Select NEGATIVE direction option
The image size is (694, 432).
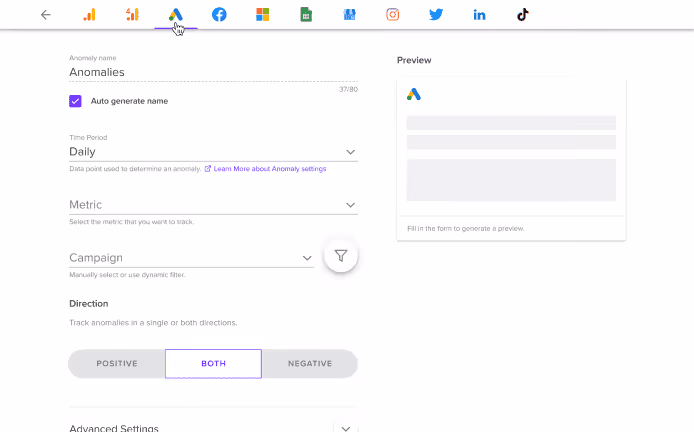coord(310,364)
